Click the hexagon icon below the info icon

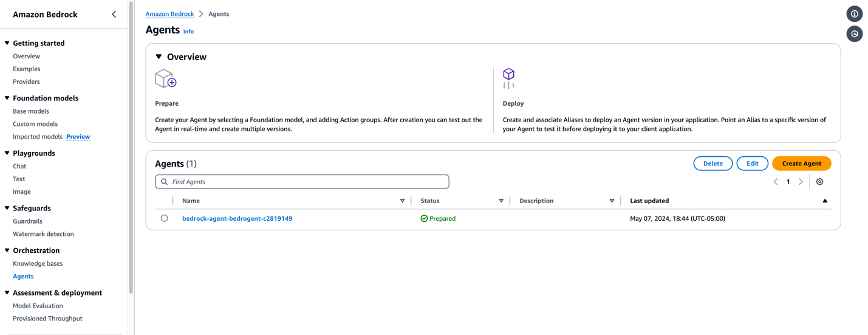coord(854,34)
